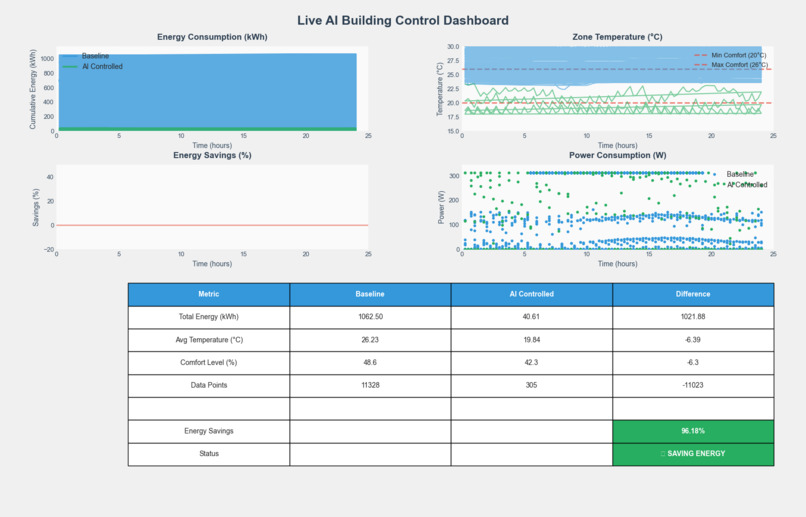Click the 42.3 AI comfort value

[532, 362]
